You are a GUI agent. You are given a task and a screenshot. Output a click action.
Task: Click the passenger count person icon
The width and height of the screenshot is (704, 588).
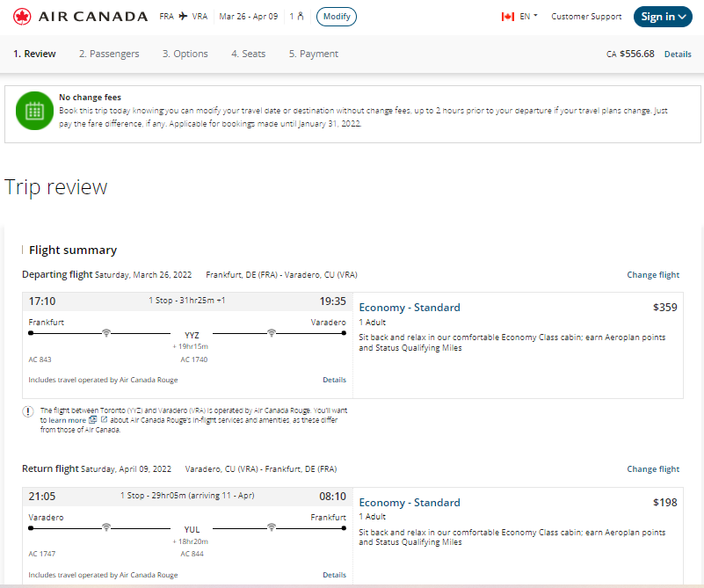pyautogui.click(x=301, y=17)
